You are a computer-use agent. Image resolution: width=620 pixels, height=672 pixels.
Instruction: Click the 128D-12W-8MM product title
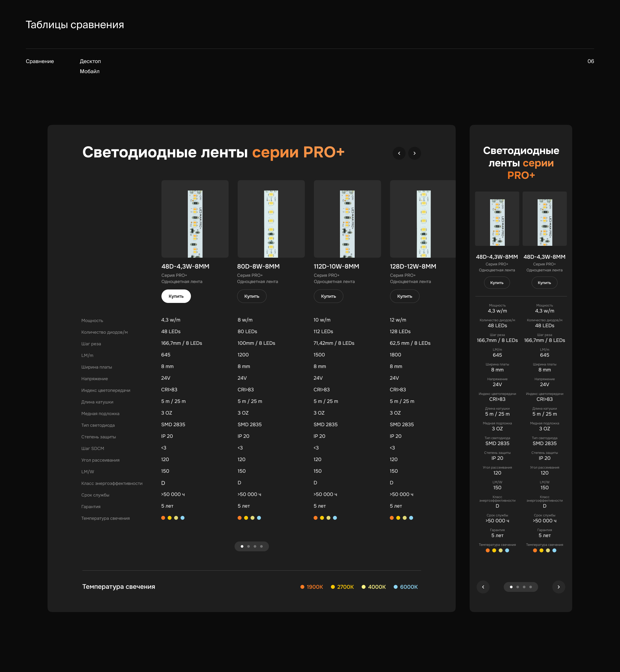413,266
